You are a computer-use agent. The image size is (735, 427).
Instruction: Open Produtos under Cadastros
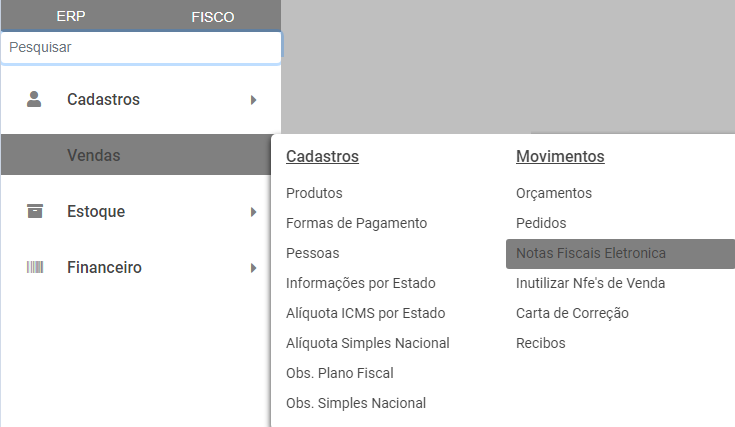(314, 193)
